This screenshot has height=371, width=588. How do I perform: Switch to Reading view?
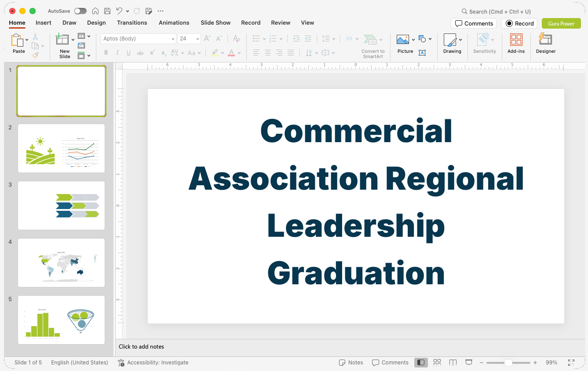[x=453, y=363]
